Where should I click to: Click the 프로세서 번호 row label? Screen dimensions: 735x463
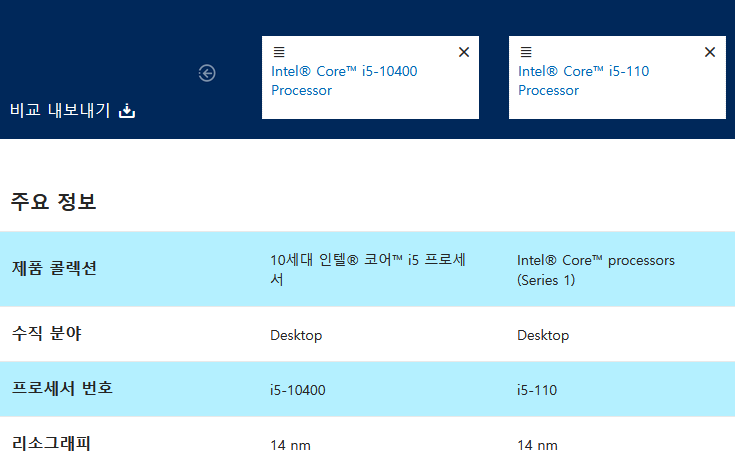coord(62,388)
